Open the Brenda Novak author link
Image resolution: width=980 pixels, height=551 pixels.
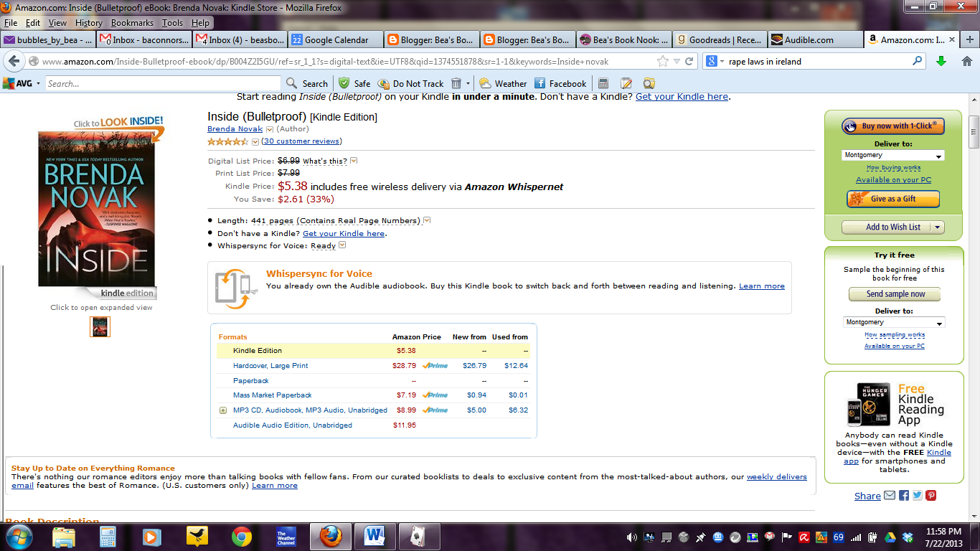coord(235,129)
